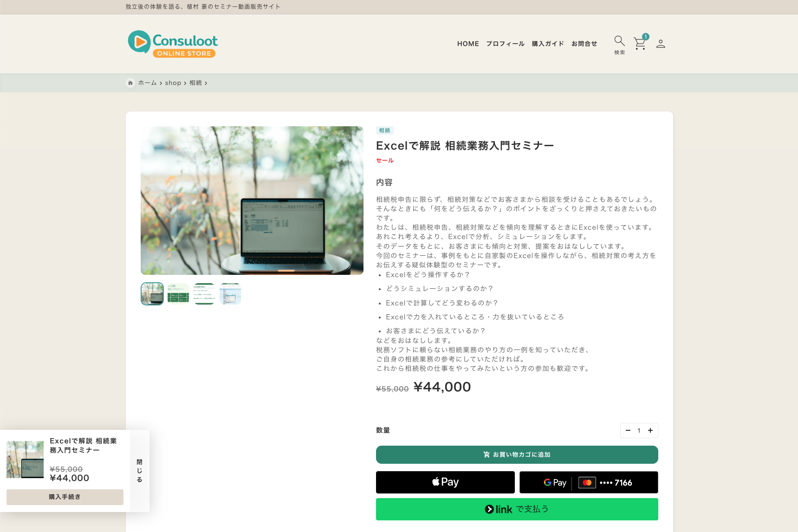Viewport: 798px width, 532px height.
Task: Open the プロフィール menu item
Action: [505, 44]
